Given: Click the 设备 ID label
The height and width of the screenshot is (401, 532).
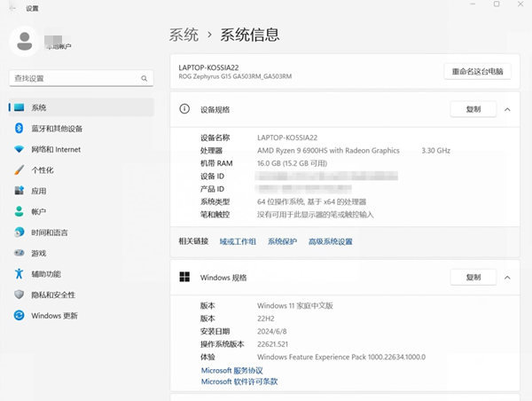Looking at the screenshot, I should tap(212, 177).
